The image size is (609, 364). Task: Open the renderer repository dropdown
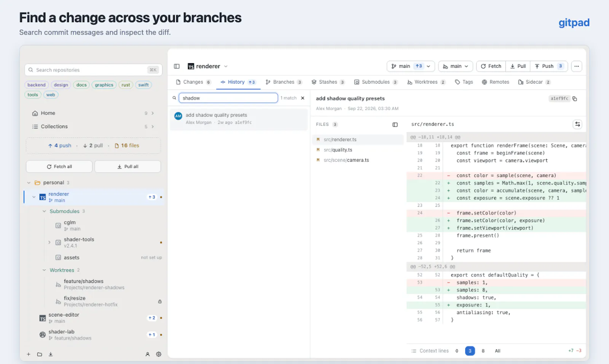[x=208, y=66]
